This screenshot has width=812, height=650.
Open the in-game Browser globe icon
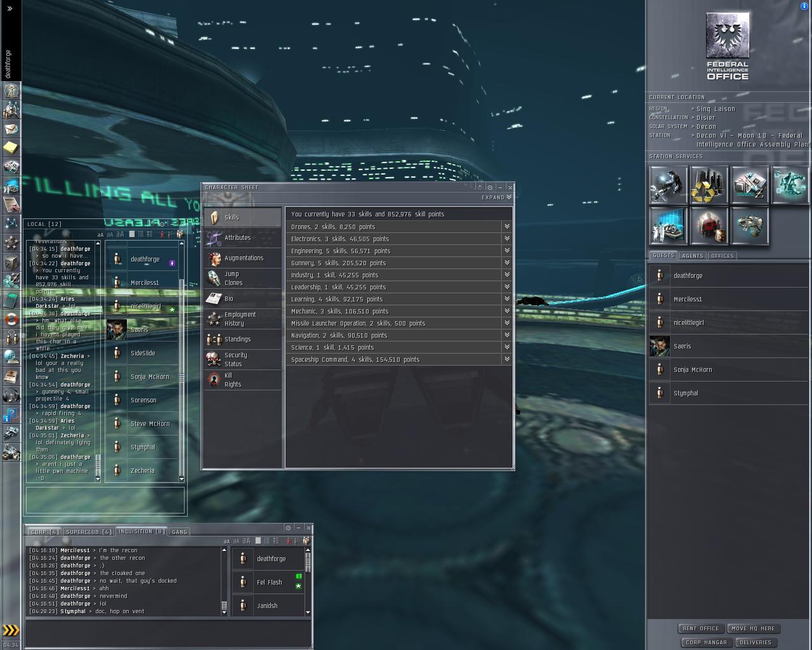11,357
